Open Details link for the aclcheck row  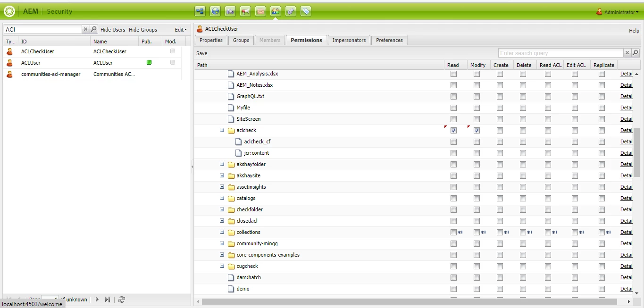626,130
